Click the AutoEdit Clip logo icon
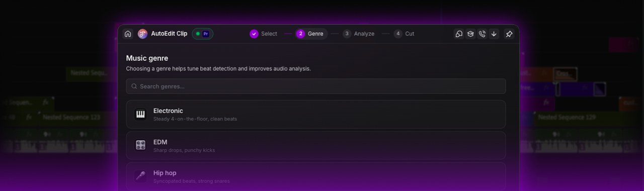Screen dimensions: 644x191 142,34
